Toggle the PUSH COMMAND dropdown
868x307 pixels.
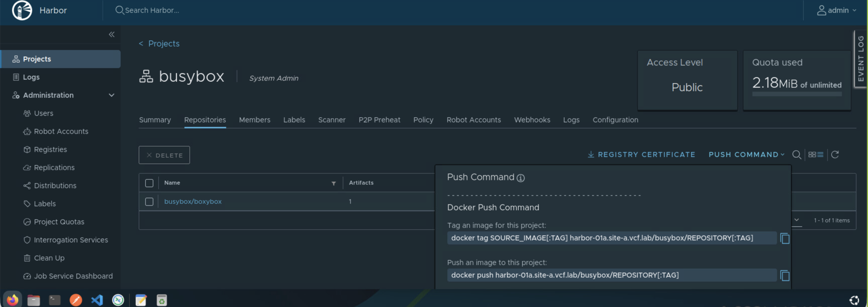coord(746,155)
